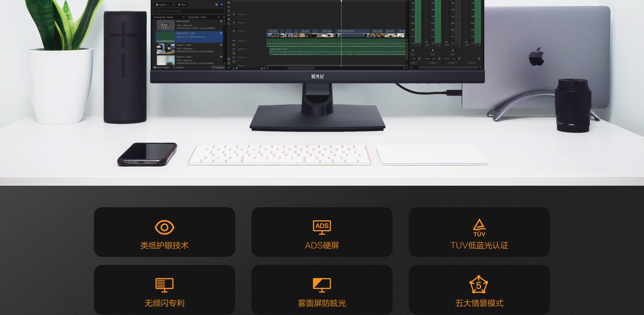
Task: Click Solo on Audio 2 mixer channel
Action: click(433, 58)
